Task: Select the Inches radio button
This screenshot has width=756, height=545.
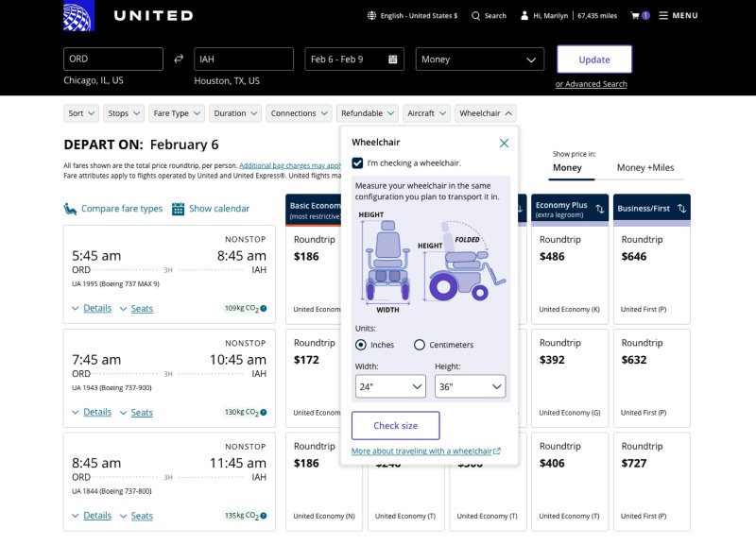Action: click(x=361, y=345)
